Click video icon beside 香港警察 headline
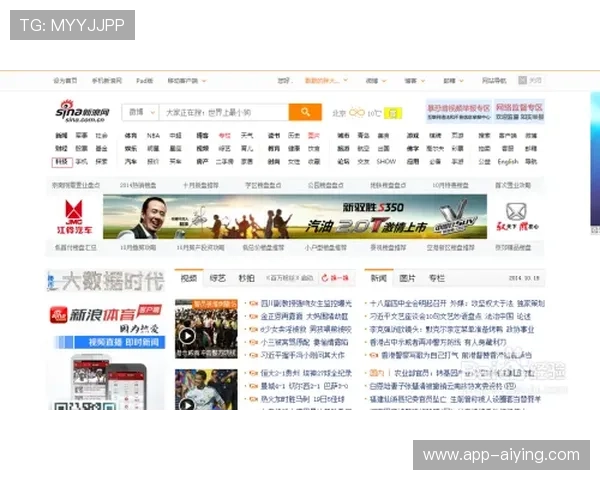 click(373, 355)
